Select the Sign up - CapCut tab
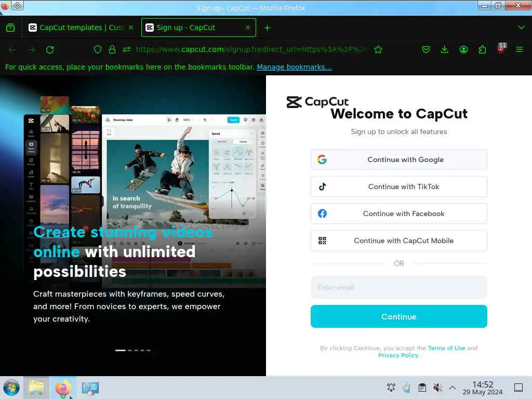The height and width of the screenshot is (399, 532). coord(198,28)
